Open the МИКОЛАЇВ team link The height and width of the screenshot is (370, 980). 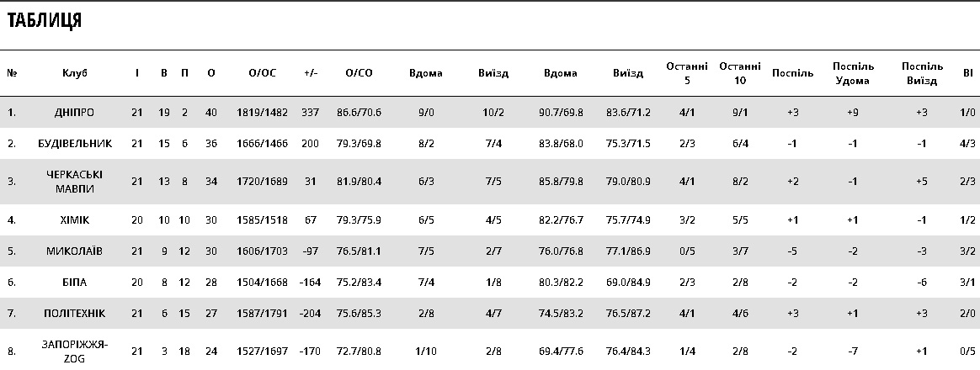(x=74, y=251)
